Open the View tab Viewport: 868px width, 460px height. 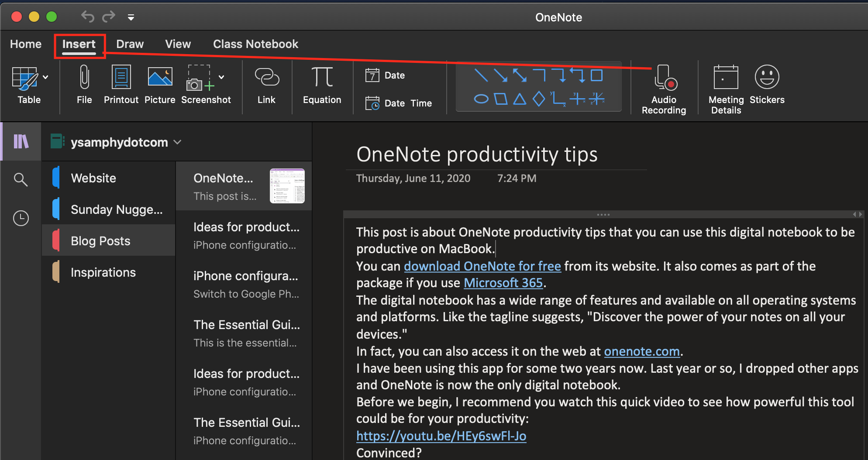178,44
